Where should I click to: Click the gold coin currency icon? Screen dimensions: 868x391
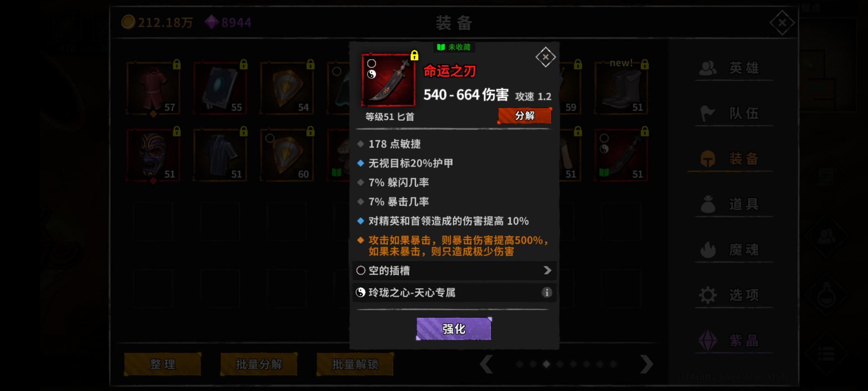tap(128, 22)
